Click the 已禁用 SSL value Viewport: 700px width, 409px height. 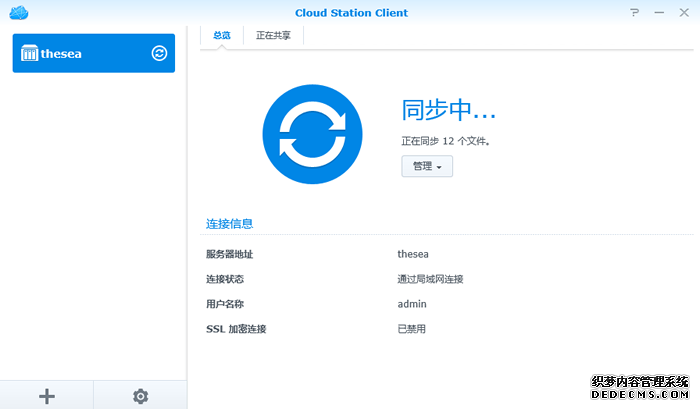tap(412, 329)
